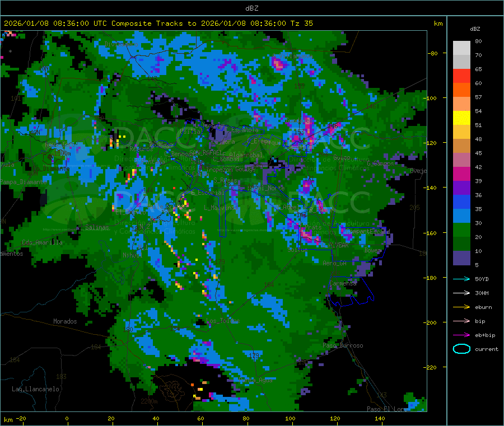504x426 pixels.
Task: Select the purple swatch between 39 and 36
Action: click(461, 188)
